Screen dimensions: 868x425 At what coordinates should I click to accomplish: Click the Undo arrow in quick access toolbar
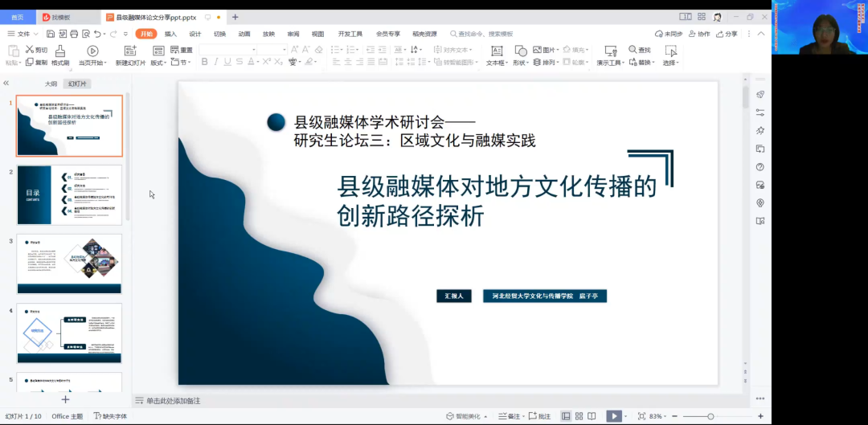coord(97,34)
